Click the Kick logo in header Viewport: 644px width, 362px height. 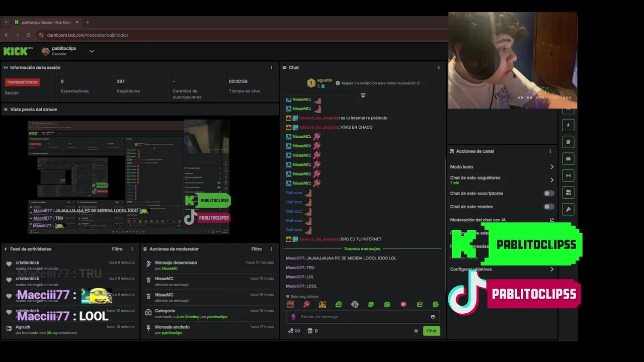pyautogui.click(x=18, y=51)
